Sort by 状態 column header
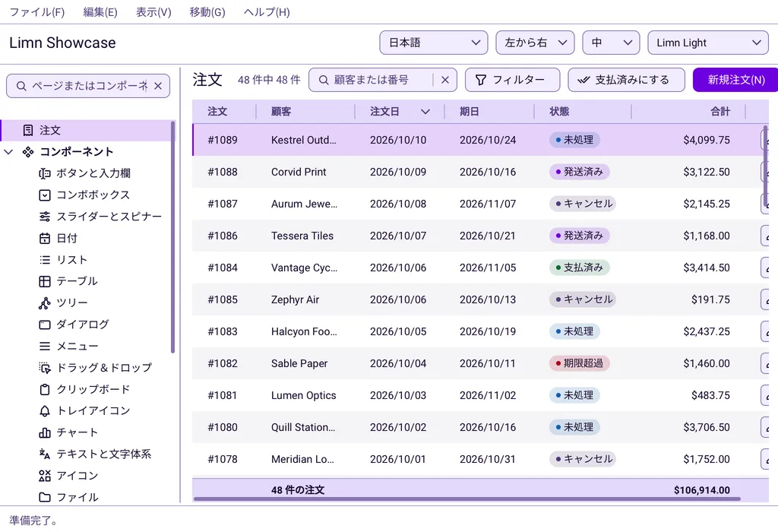778x532 pixels. point(583,112)
